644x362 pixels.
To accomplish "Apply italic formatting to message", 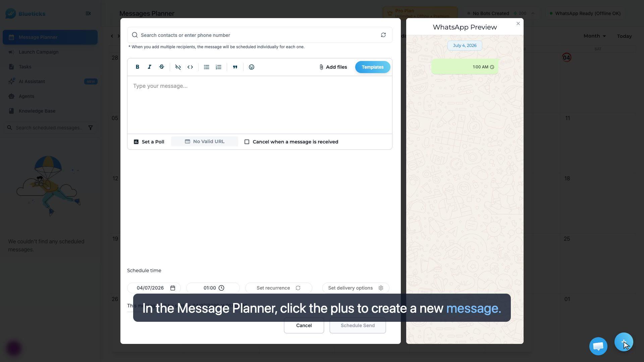I will [149, 67].
